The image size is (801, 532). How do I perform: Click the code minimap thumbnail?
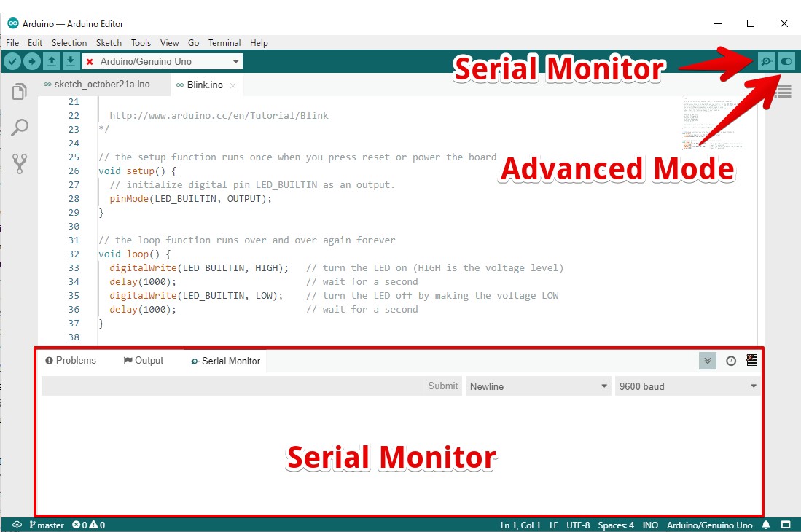tap(712, 122)
